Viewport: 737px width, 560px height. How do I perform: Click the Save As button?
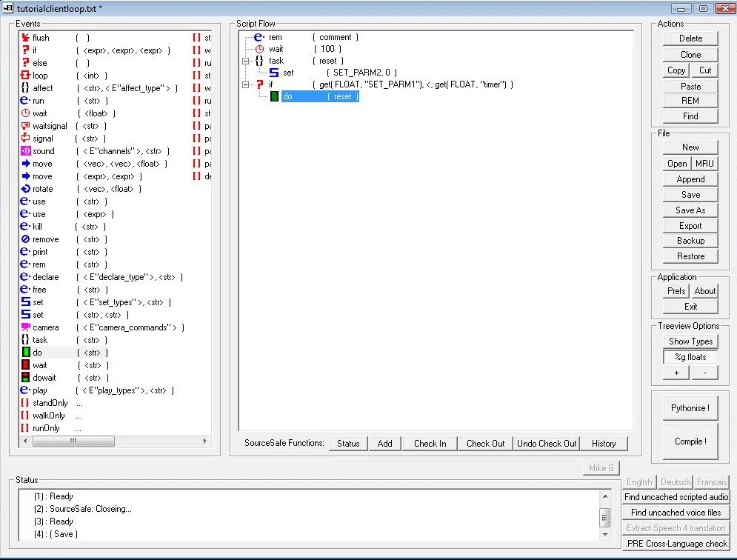point(690,210)
